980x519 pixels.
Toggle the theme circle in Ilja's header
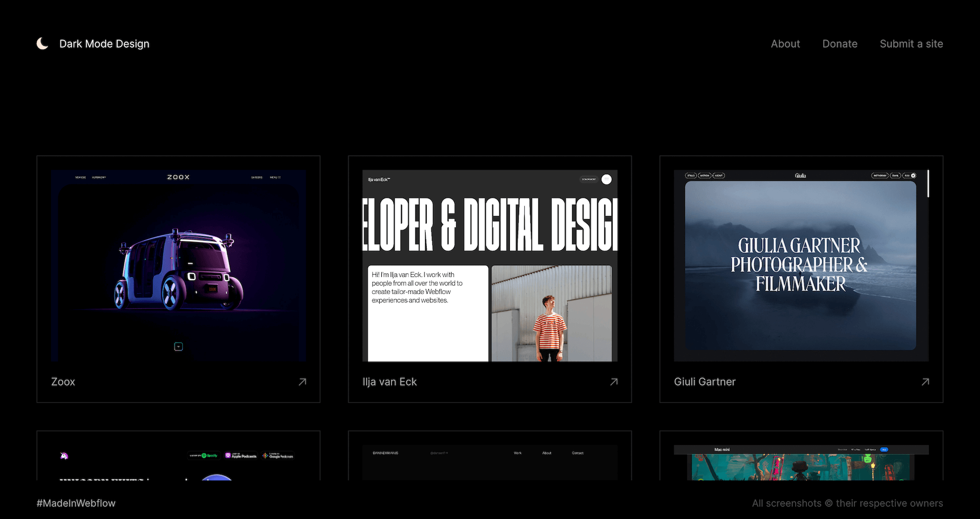(x=607, y=179)
